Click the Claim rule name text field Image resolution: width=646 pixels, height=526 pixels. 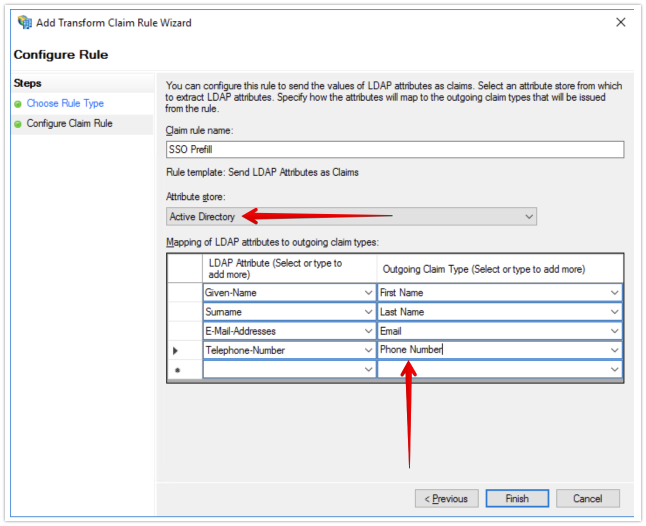tap(394, 149)
